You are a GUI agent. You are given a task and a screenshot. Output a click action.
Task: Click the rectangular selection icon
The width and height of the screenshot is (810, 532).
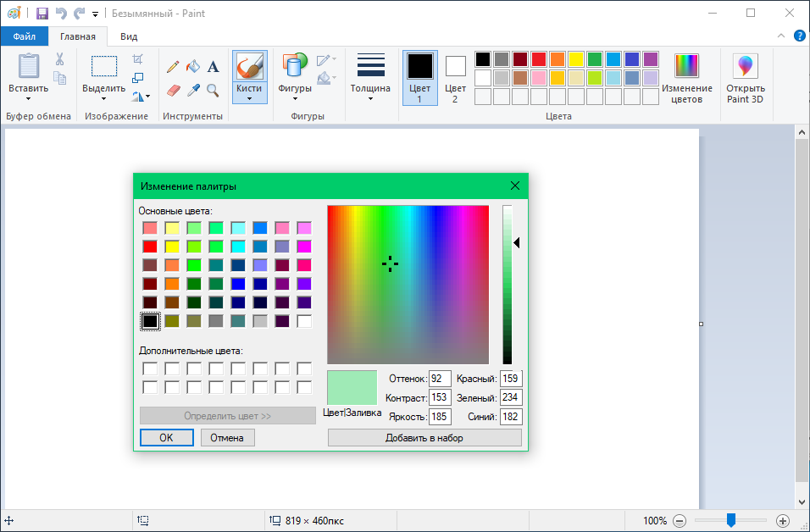click(x=104, y=66)
